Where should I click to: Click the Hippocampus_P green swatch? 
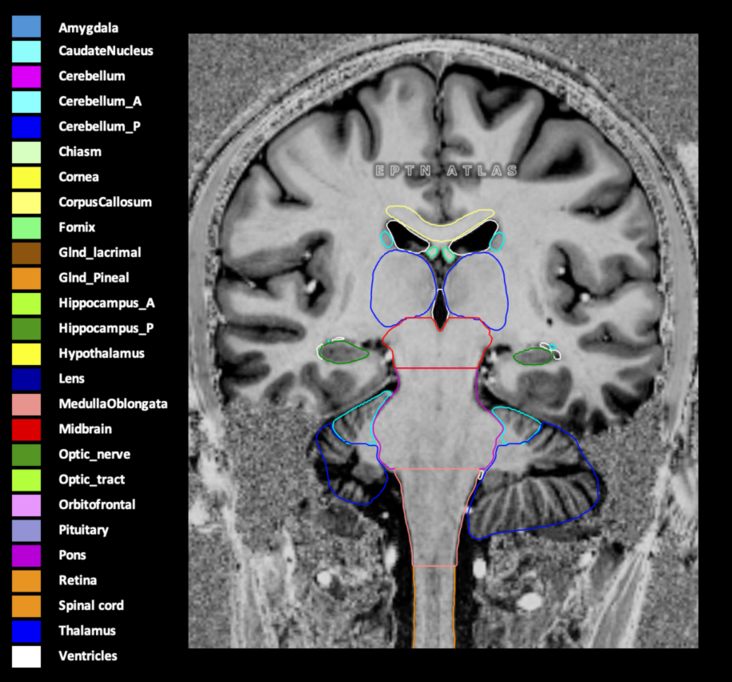(x=26, y=328)
